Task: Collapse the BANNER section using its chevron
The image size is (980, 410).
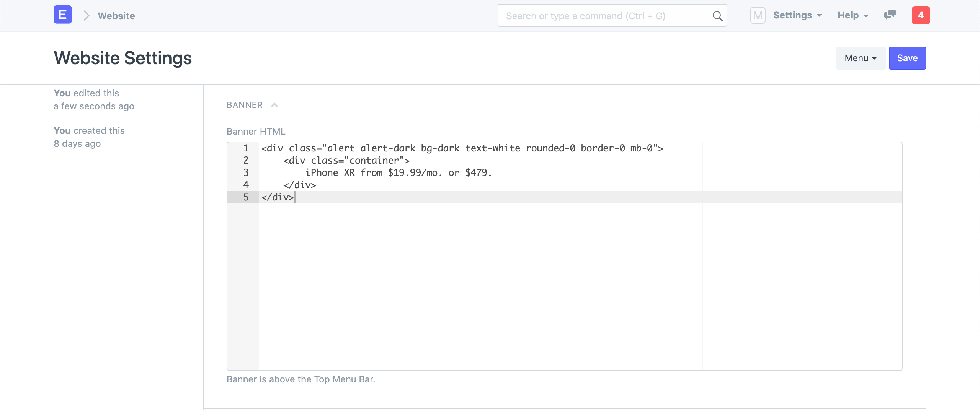Action: tap(274, 105)
